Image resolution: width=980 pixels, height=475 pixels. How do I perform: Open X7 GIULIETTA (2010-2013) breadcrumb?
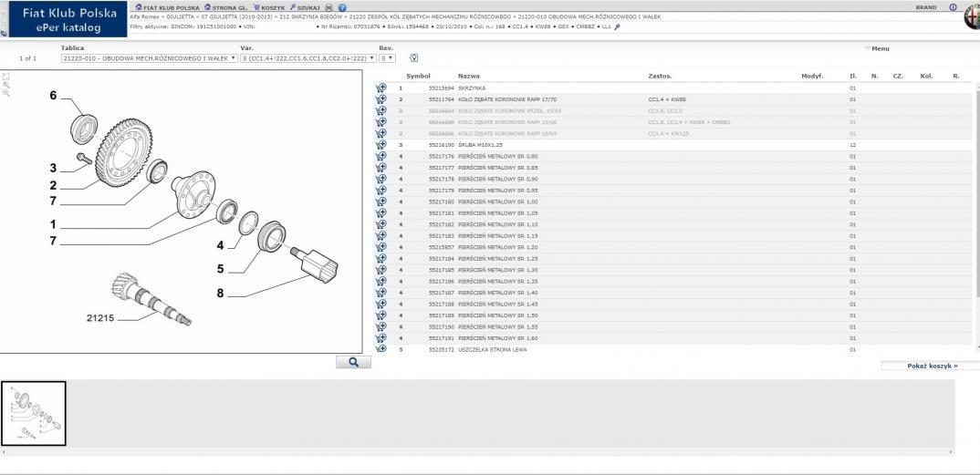point(237,16)
